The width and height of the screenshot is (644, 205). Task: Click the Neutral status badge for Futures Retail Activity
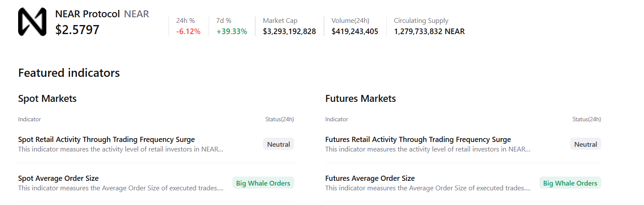click(x=586, y=144)
